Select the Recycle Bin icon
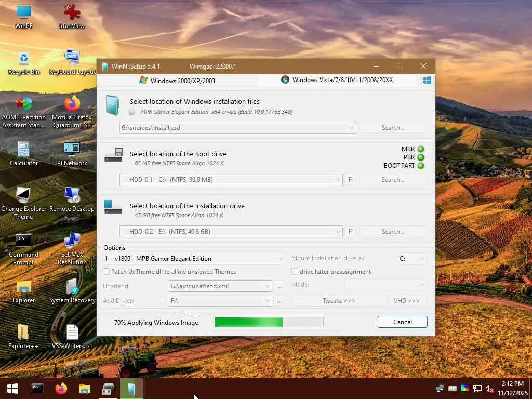This screenshot has height=399, width=532. click(x=24, y=62)
